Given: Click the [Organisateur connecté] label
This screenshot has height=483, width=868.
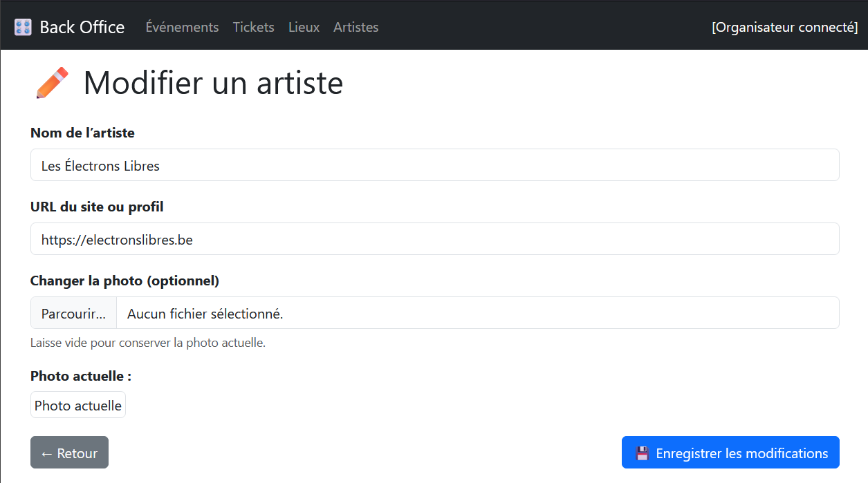Looking at the screenshot, I should tap(785, 27).
